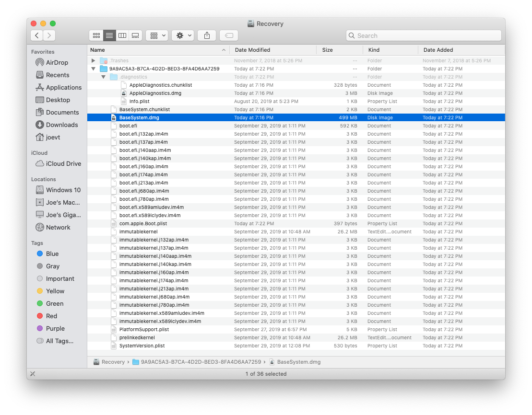Expand the .Trashes folder triangle
Image resolution: width=532 pixels, height=415 pixels.
[x=93, y=61]
